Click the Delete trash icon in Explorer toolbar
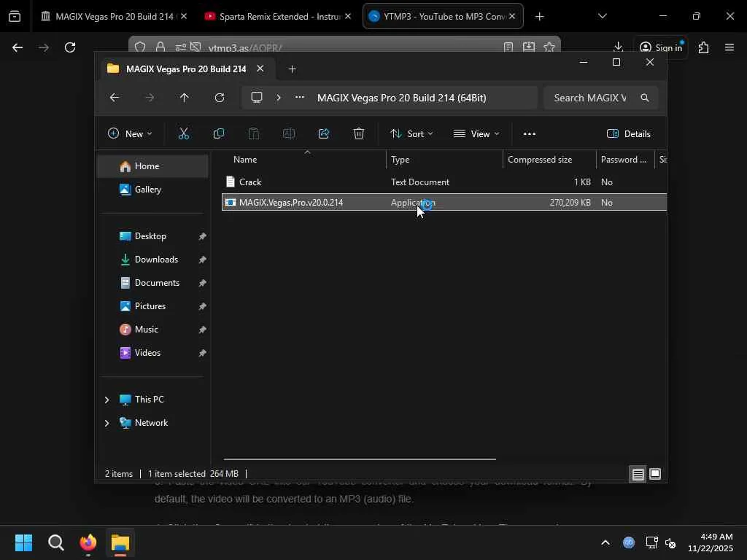The width and height of the screenshot is (747, 560). pos(359,134)
